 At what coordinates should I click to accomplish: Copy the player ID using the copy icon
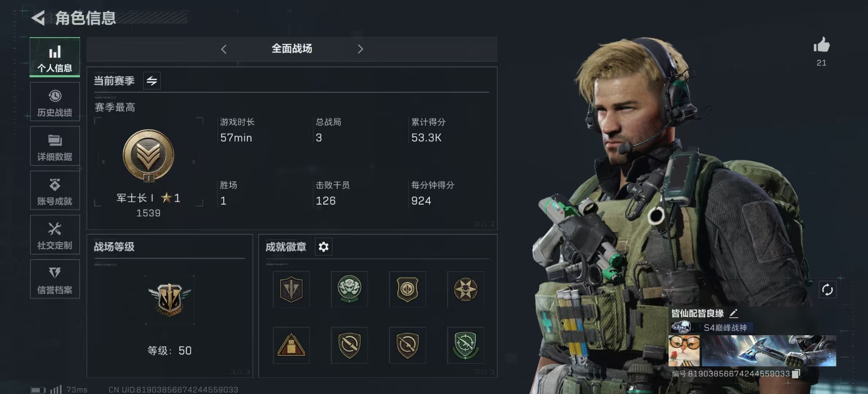(x=796, y=374)
